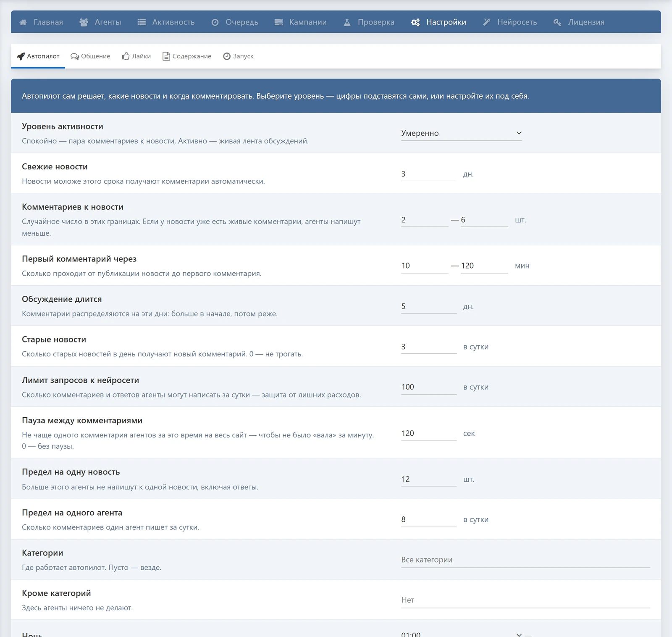The width and height of the screenshot is (672, 637).
Task: Click the Обсуждение длится days field
Action: pos(429,306)
